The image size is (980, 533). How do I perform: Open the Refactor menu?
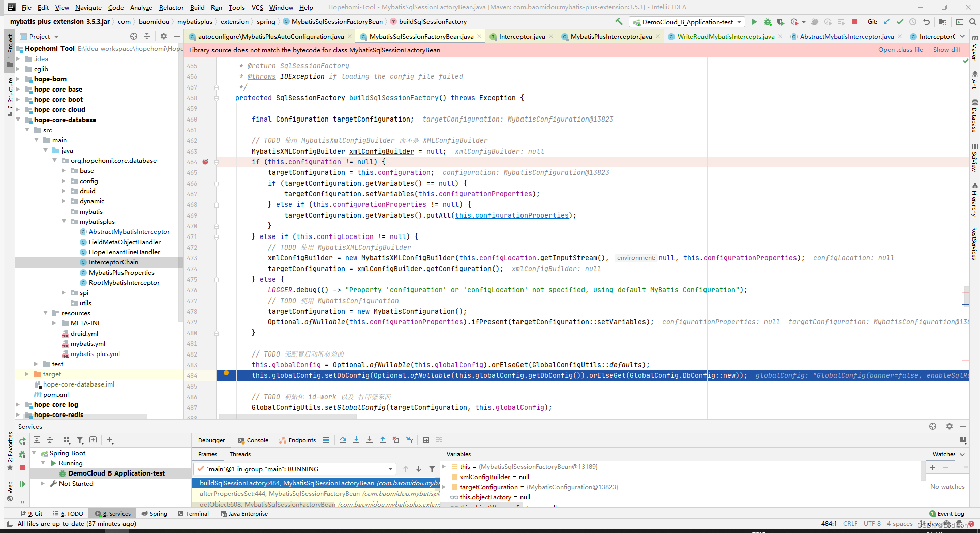pos(171,7)
